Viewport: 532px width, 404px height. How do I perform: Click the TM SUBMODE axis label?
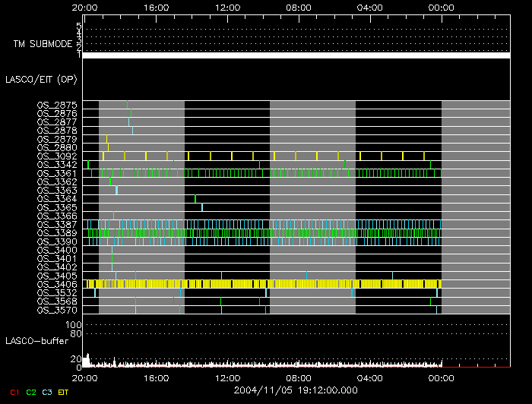pos(43,44)
